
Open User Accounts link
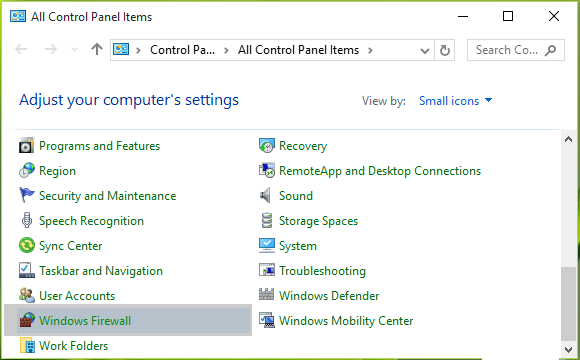[77, 296]
